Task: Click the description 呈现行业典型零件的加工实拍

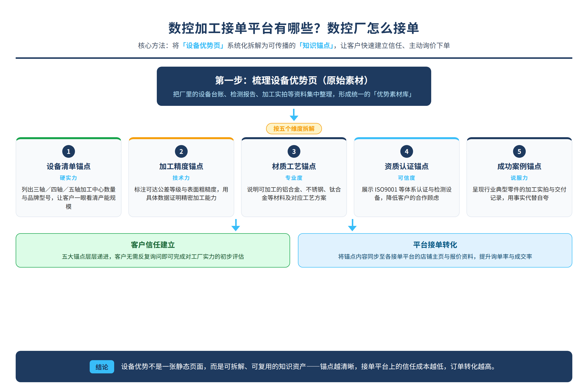Action: click(x=519, y=194)
